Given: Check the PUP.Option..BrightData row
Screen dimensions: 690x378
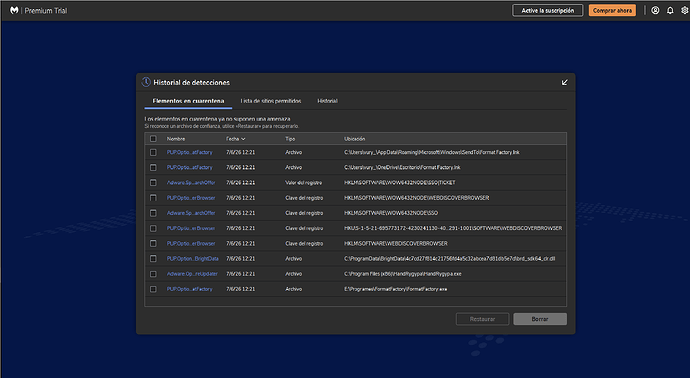Looking at the screenshot, I should [153, 259].
